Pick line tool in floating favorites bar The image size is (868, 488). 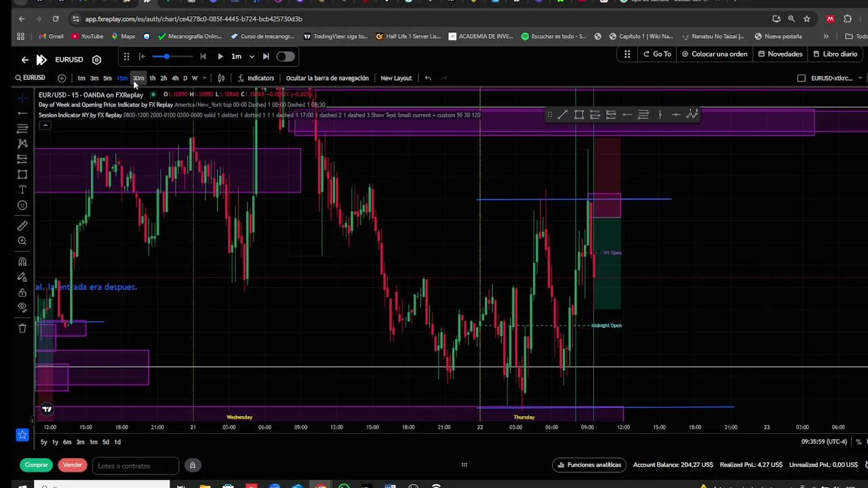click(563, 115)
